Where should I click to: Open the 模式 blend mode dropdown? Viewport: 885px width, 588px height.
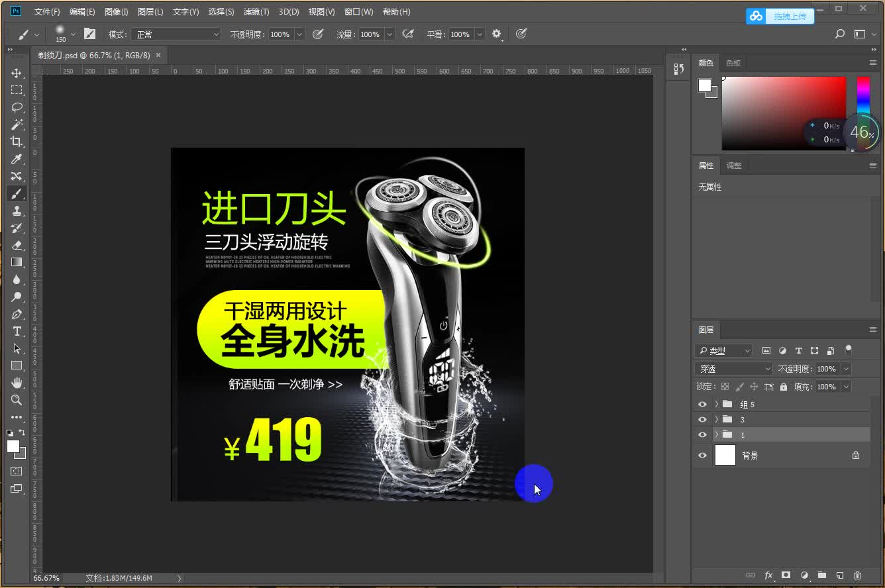[176, 34]
